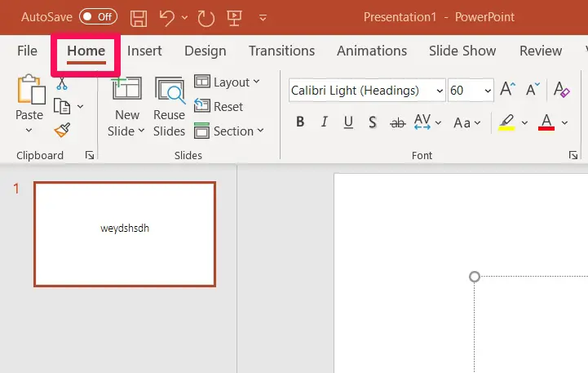The width and height of the screenshot is (588, 373).
Task: Toggle Text Shadow formatting
Action: [x=373, y=122]
